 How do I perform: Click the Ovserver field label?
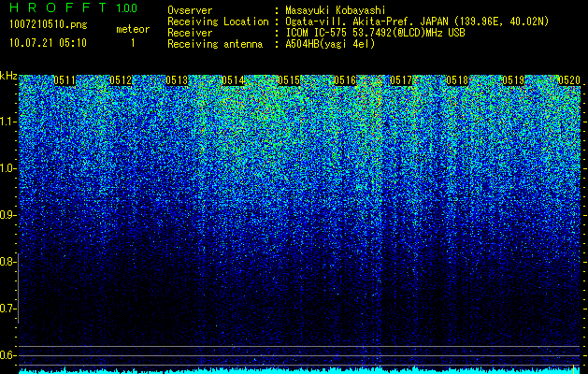(190, 10)
